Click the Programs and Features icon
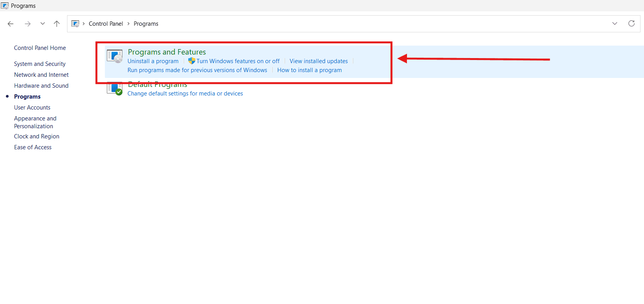 115,56
